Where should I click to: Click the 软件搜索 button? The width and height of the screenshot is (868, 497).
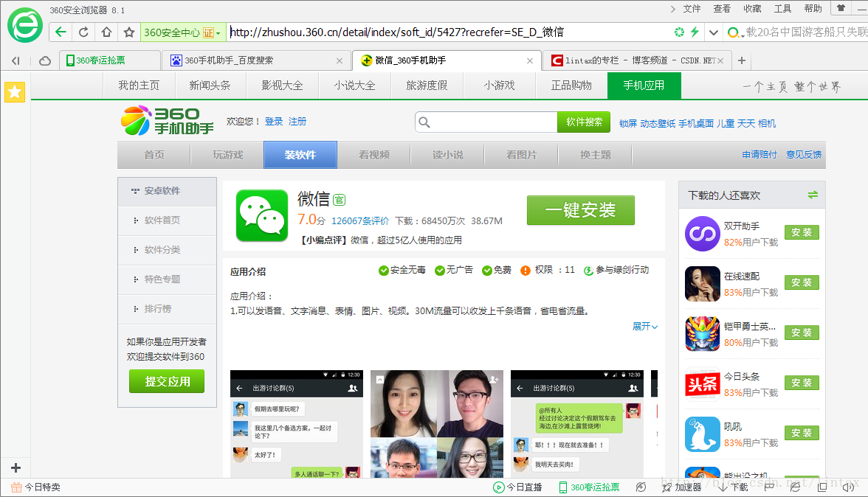coord(584,122)
